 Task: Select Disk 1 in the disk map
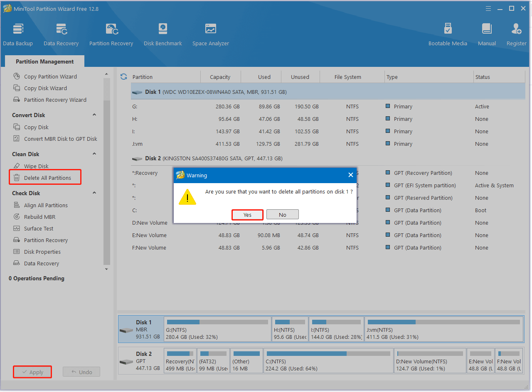click(x=141, y=329)
